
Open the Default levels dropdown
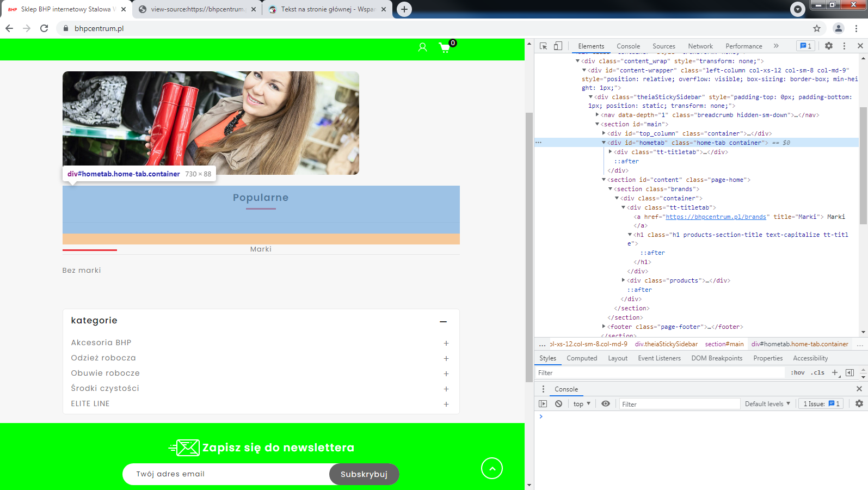click(x=767, y=404)
